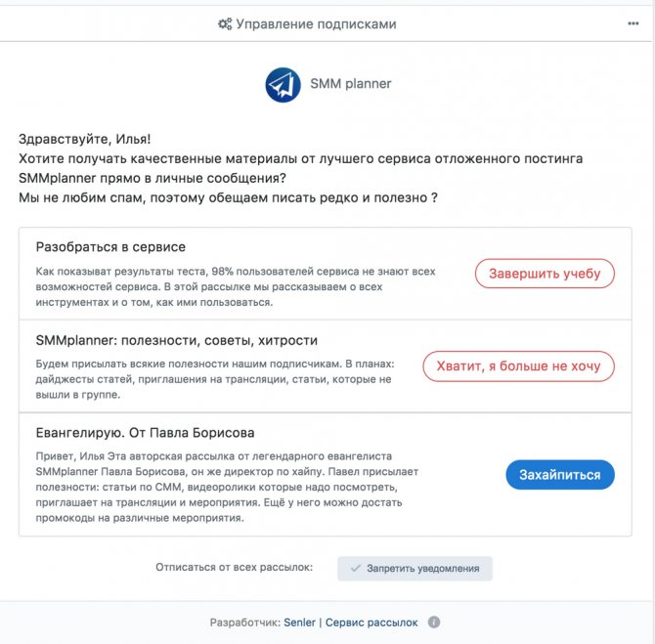Toggle the Запретить уведомления button
655x644 pixels.
(x=415, y=569)
